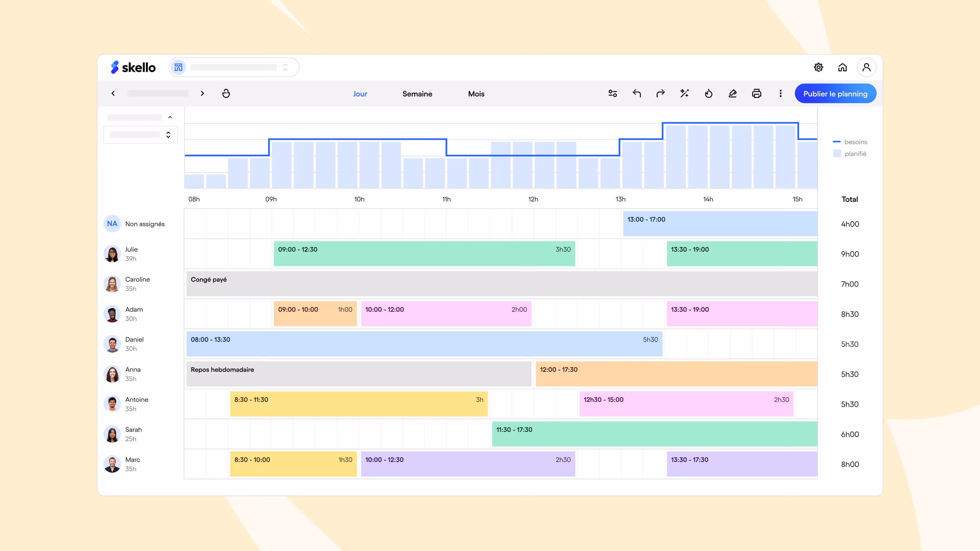Select unassigned shift 13:00 - 17:00

[x=720, y=224]
